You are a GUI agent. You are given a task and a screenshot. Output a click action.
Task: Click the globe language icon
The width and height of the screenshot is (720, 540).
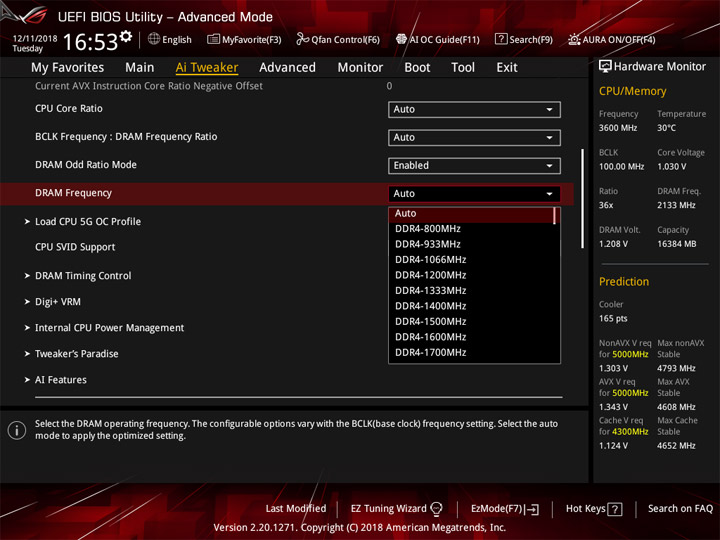(154, 39)
